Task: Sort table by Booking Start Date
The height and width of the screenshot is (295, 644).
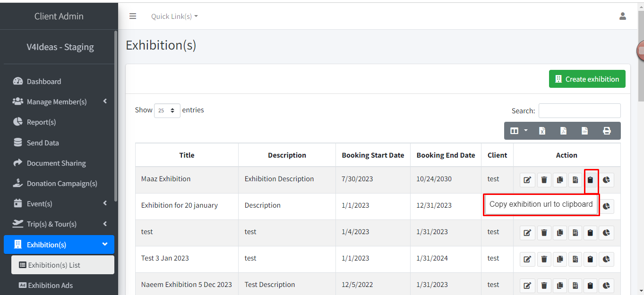Action: [x=373, y=155]
